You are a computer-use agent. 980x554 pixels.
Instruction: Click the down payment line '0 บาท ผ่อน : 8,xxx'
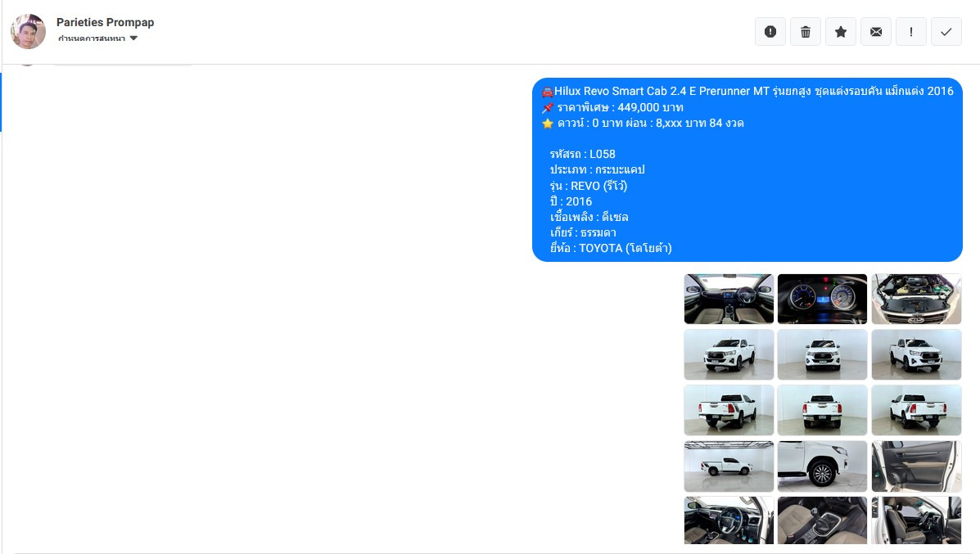coord(643,123)
